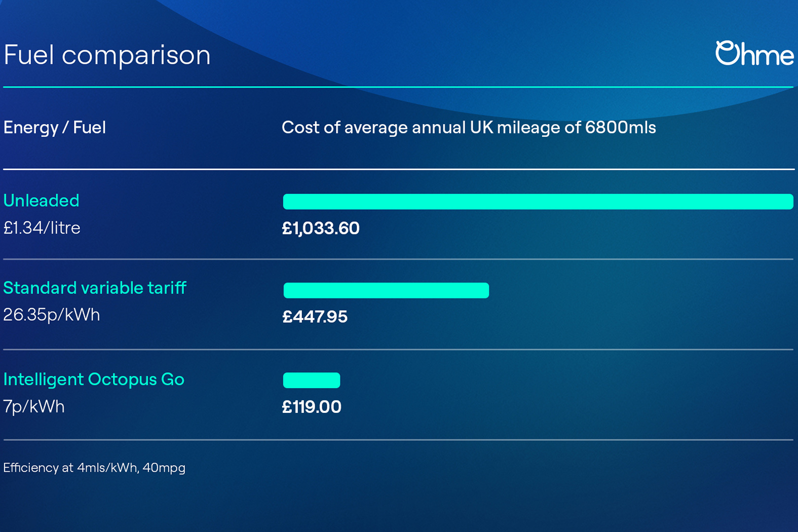Click the £1.34/litre price text

(x=42, y=228)
